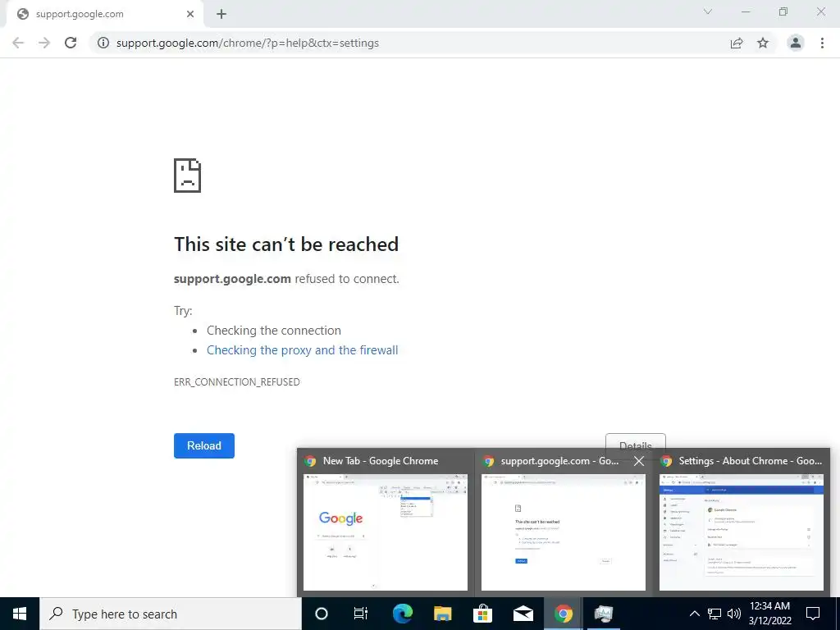Click the Chrome taskbar icon
This screenshot has height=630, width=840.
click(x=563, y=614)
